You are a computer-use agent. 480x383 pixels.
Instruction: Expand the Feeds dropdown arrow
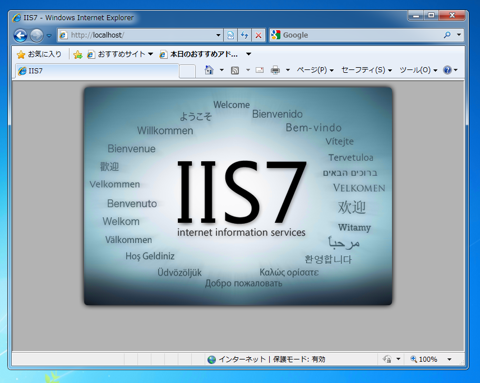[x=248, y=70]
